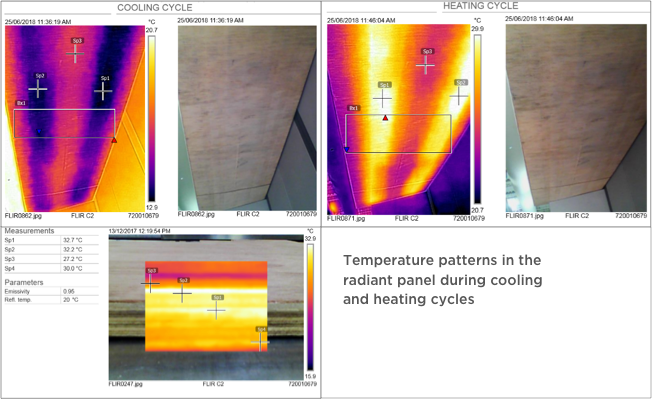Click the cooling cycle temperature color scale

coord(152,118)
